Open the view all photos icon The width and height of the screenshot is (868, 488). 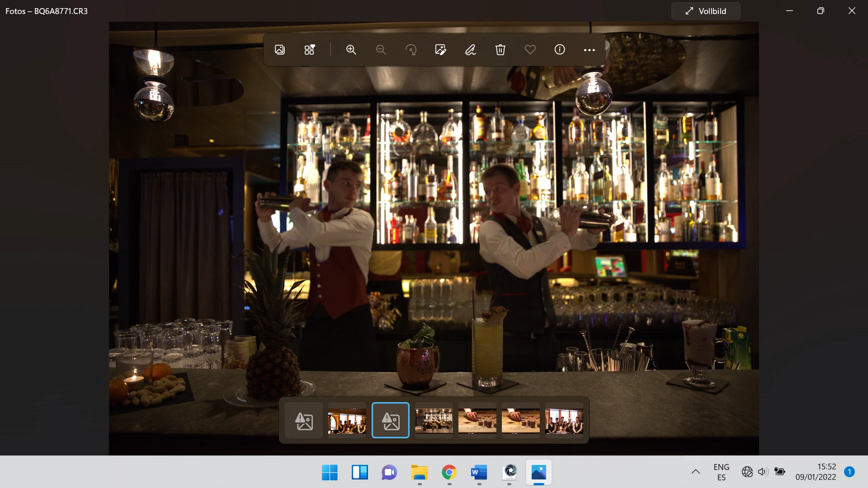pos(280,50)
